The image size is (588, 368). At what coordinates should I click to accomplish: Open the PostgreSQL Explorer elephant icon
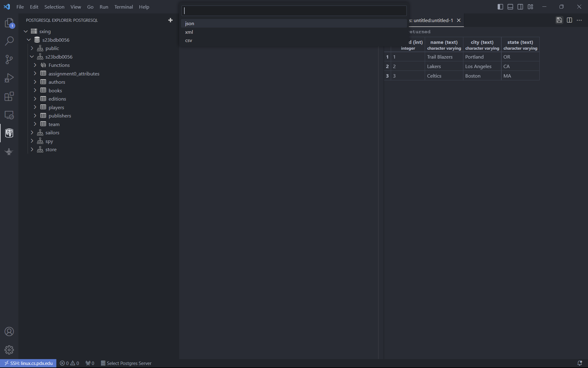tap(9, 133)
